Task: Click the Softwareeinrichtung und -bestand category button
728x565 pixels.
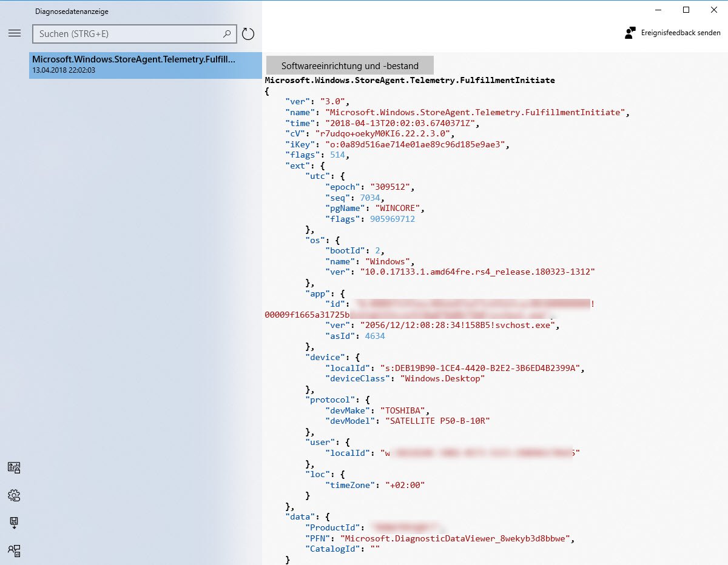Action: click(x=350, y=65)
